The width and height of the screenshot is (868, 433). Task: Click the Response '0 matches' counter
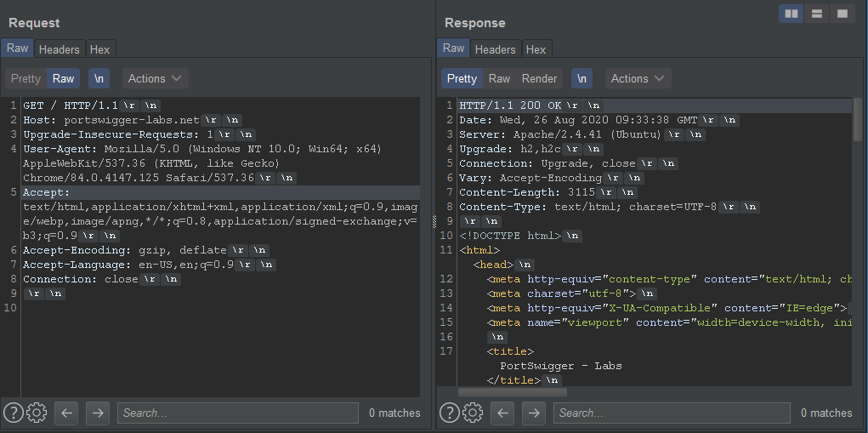pyautogui.click(x=826, y=413)
